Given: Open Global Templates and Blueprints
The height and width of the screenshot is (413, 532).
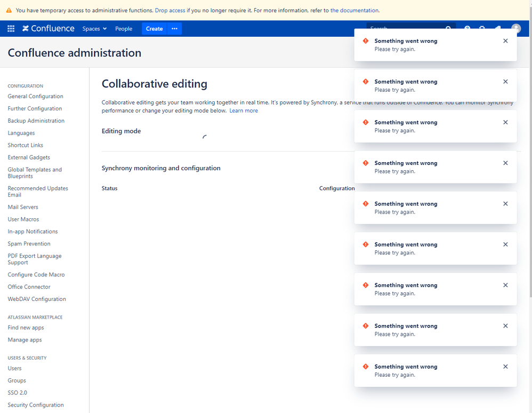Looking at the screenshot, I should pos(35,172).
